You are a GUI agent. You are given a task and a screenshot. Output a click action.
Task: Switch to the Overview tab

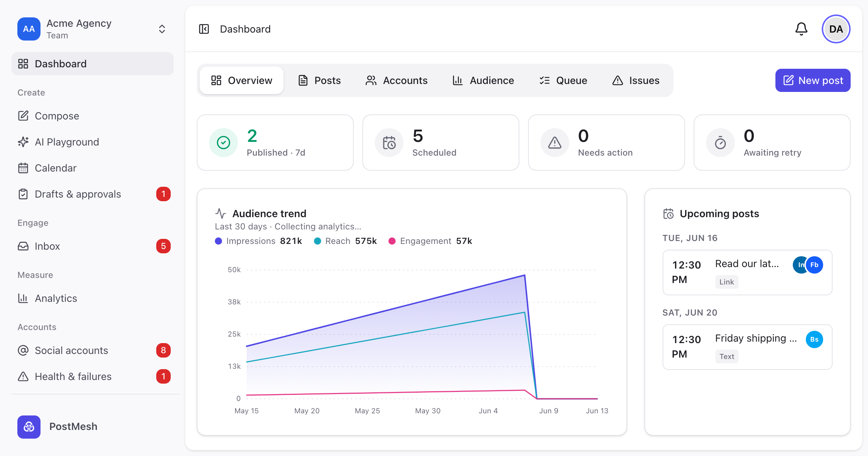click(242, 80)
